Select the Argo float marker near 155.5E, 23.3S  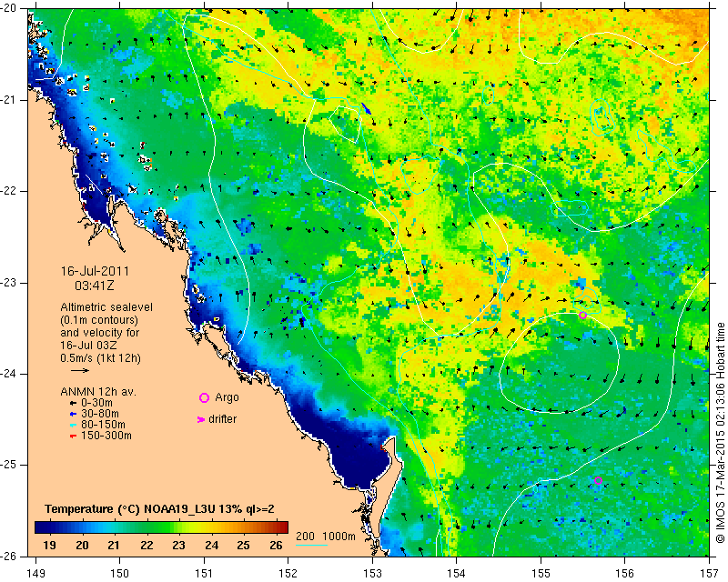tap(582, 316)
